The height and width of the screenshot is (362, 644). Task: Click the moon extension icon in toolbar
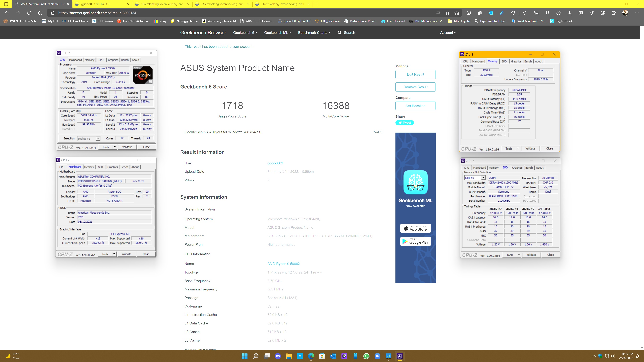pos(469,13)
